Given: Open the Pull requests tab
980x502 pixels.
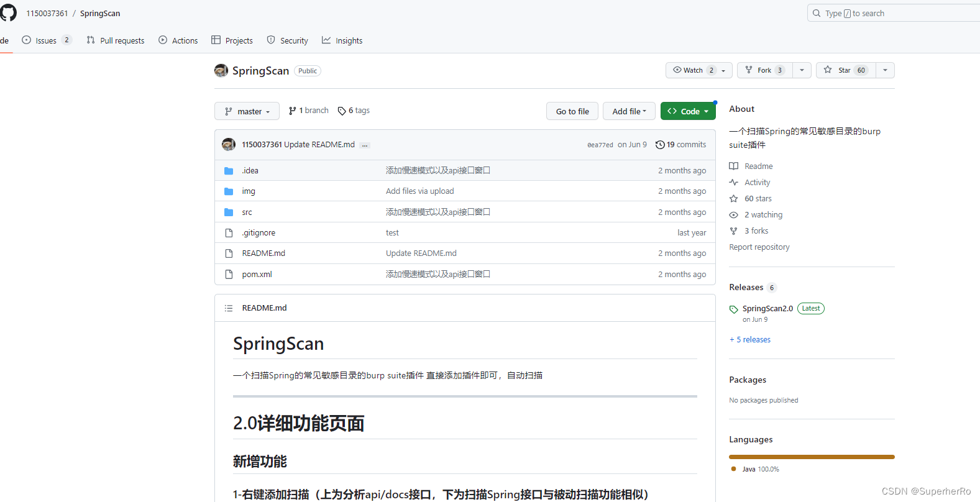Looking at the screenshot, I should click(x=116, y=40).
